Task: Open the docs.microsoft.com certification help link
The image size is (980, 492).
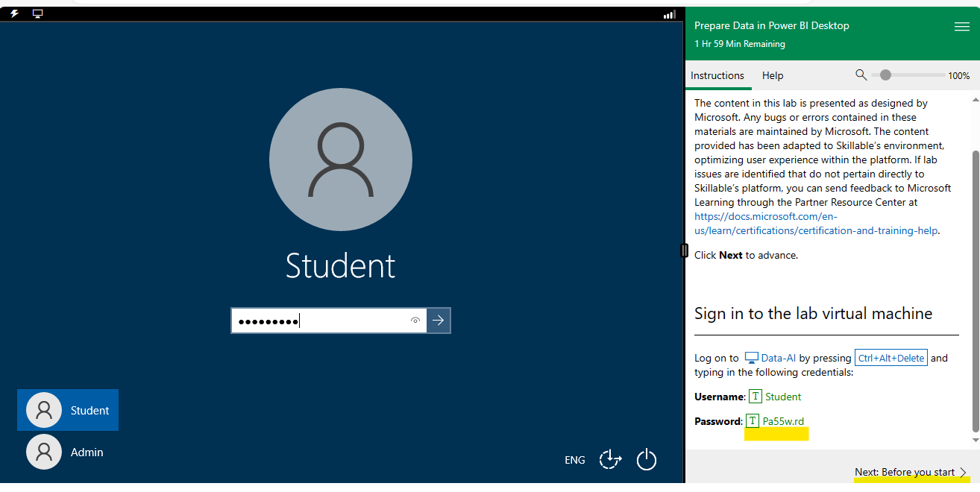Action: [x=817, y=224]
